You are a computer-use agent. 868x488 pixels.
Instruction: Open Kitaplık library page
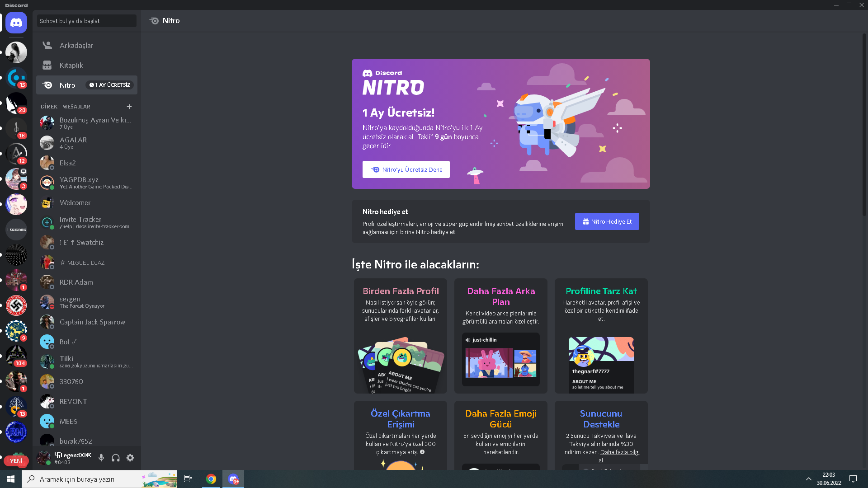71,65
